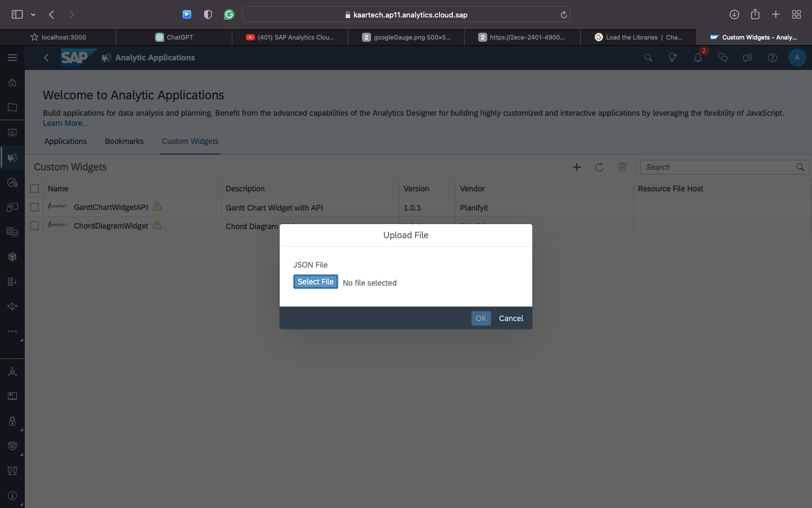The image size is (812, 508).
Task: Open Files via the sidebar folder icon
Action: coord(12,107)
